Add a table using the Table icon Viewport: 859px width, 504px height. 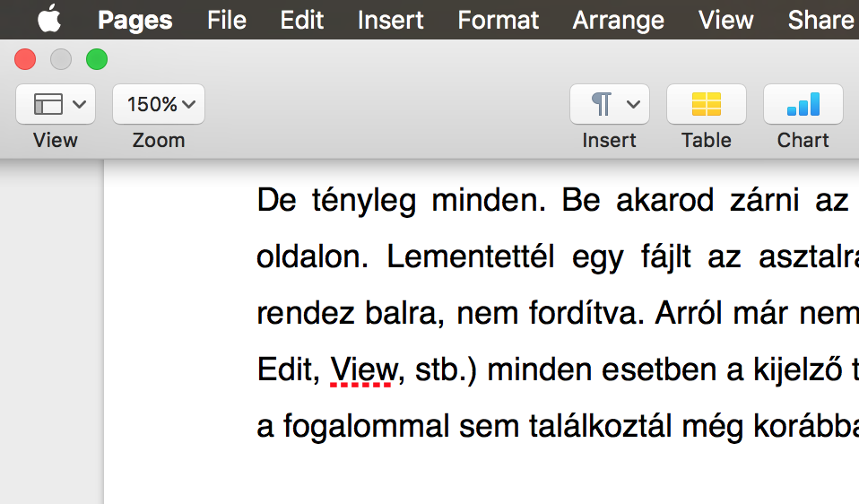[x=706, y=105]
